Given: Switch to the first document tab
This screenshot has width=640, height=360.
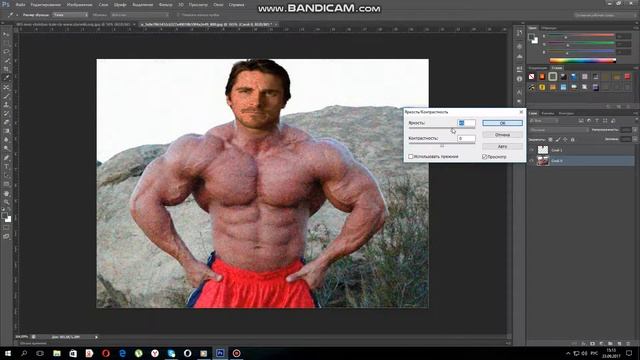Looking at the screenshot, I should coord(76,24).
